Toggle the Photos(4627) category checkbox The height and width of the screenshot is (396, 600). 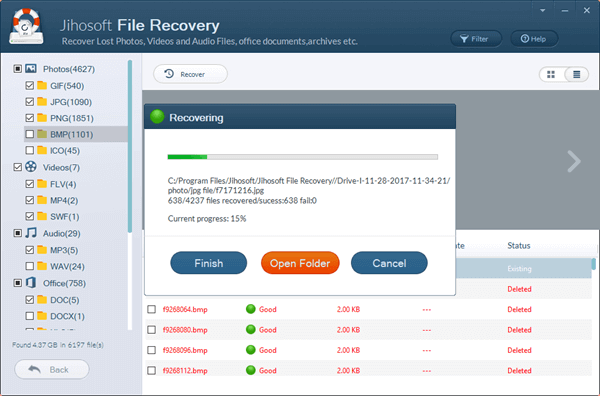click(18, 69)
